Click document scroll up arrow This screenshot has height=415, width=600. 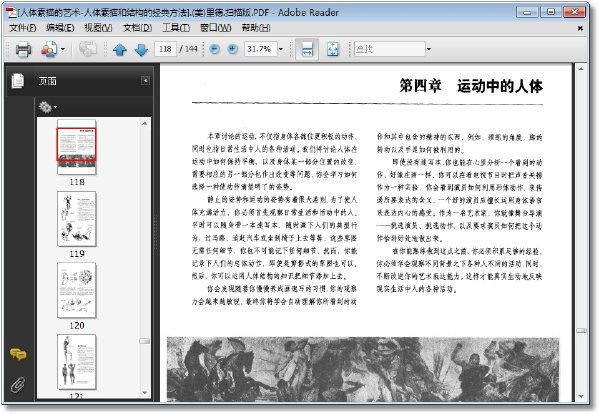(581, 69)
